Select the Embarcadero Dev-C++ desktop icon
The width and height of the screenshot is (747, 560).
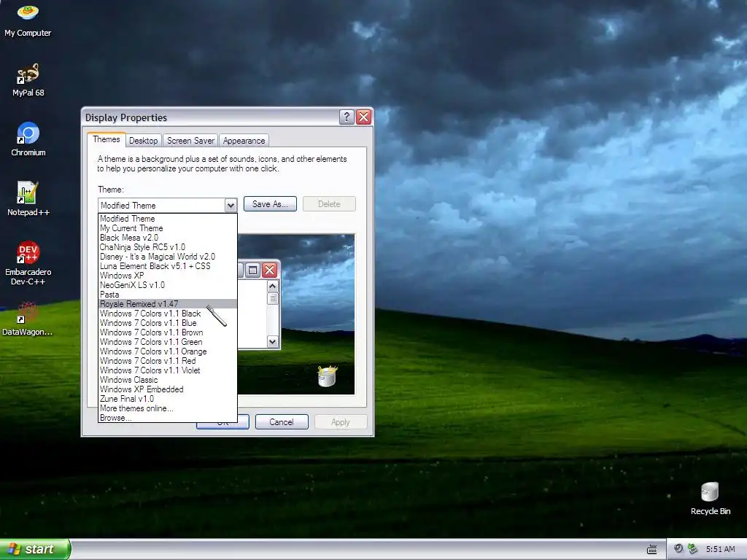point(28,263)
